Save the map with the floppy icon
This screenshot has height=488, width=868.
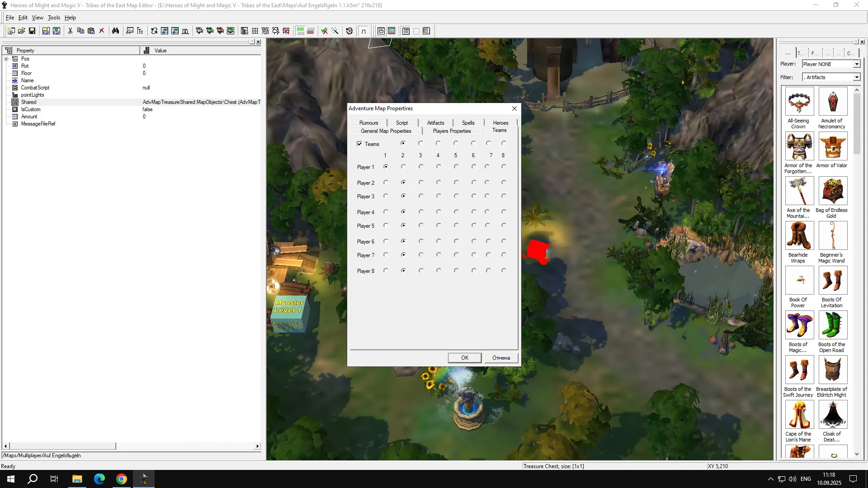coord(32,31)
